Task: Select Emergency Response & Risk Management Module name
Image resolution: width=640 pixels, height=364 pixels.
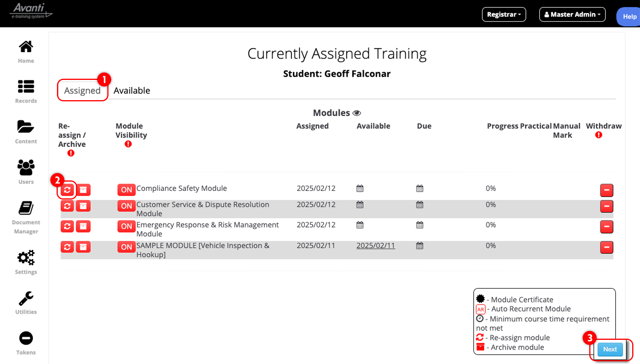Action: [207, 229]
